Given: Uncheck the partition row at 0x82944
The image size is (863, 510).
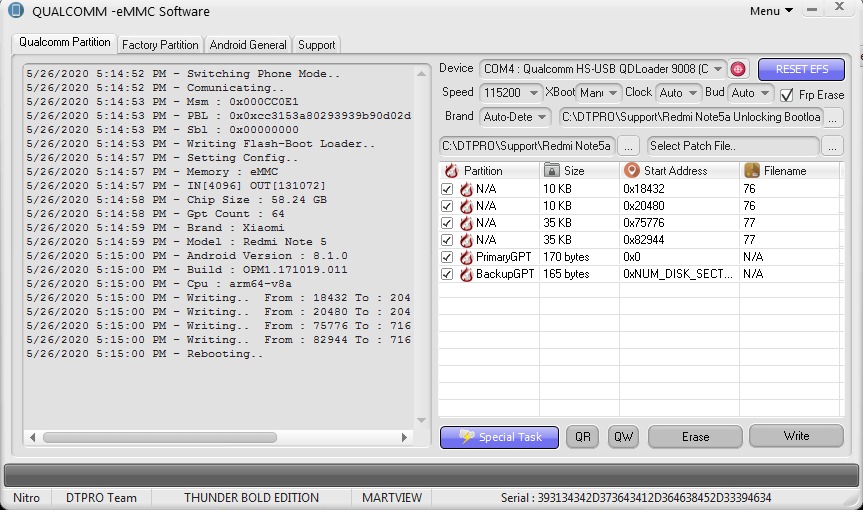Looking at the screenshot, I should 447,240.
